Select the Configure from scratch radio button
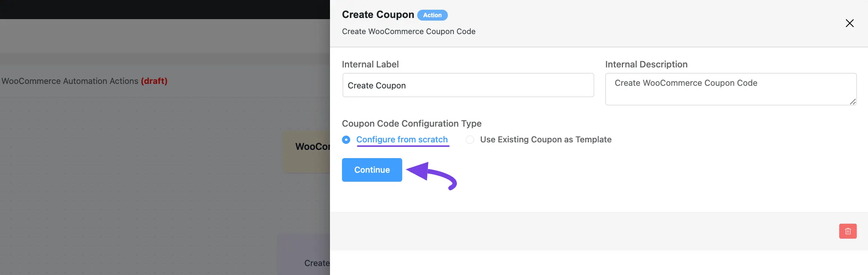 (346, 140)
